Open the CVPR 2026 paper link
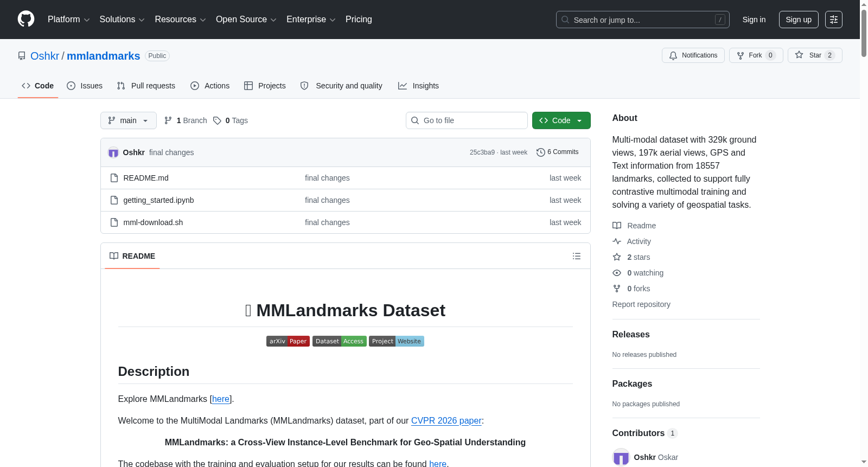The height and width of the screenshot is (467, 868). tap(446, 420)
